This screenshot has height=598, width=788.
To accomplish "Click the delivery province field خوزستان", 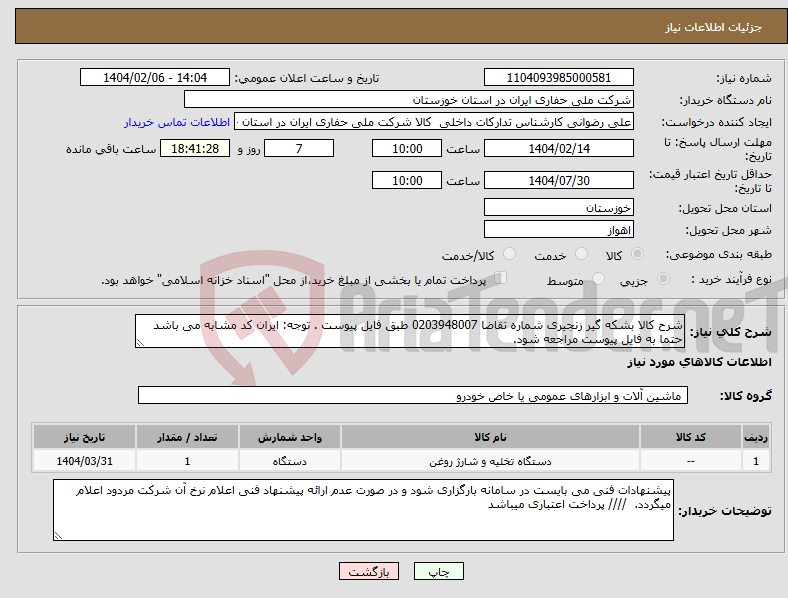I will click(558, 207).
